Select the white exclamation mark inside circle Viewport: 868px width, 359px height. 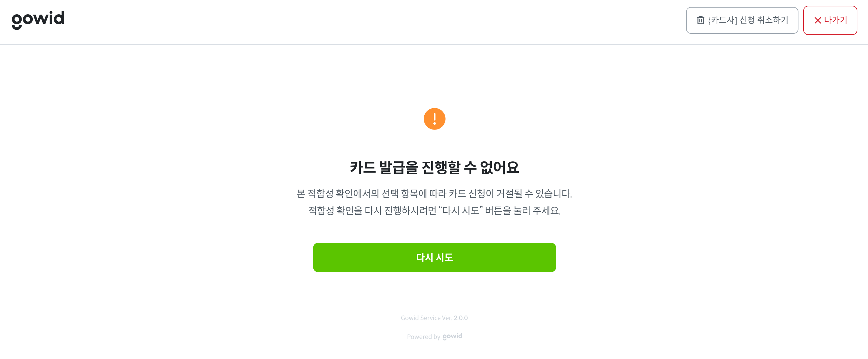click(434, 119)
